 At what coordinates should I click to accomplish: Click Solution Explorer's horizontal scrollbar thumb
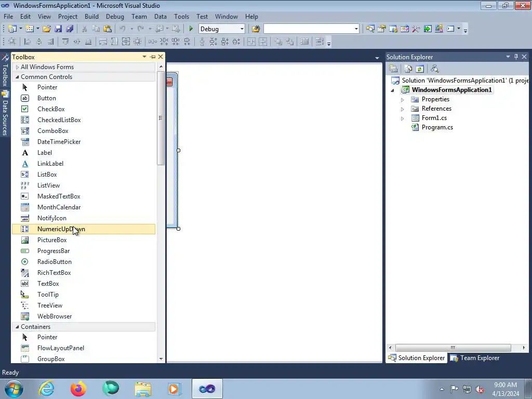click(x=453, y=348)
